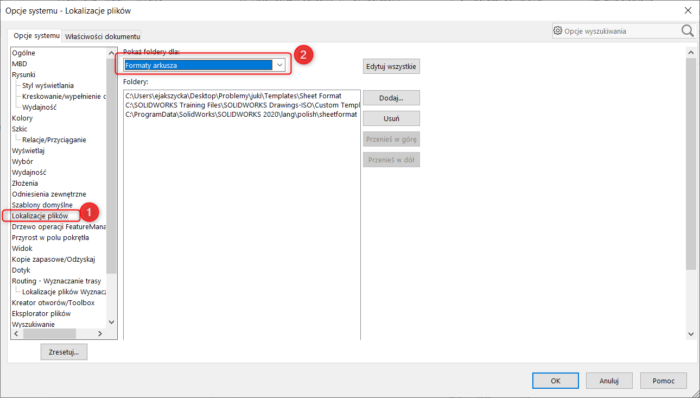700x398 pixels.
Task: Select Drzewo operacji FeatureManager item
Action: click(x=59, y=227)
